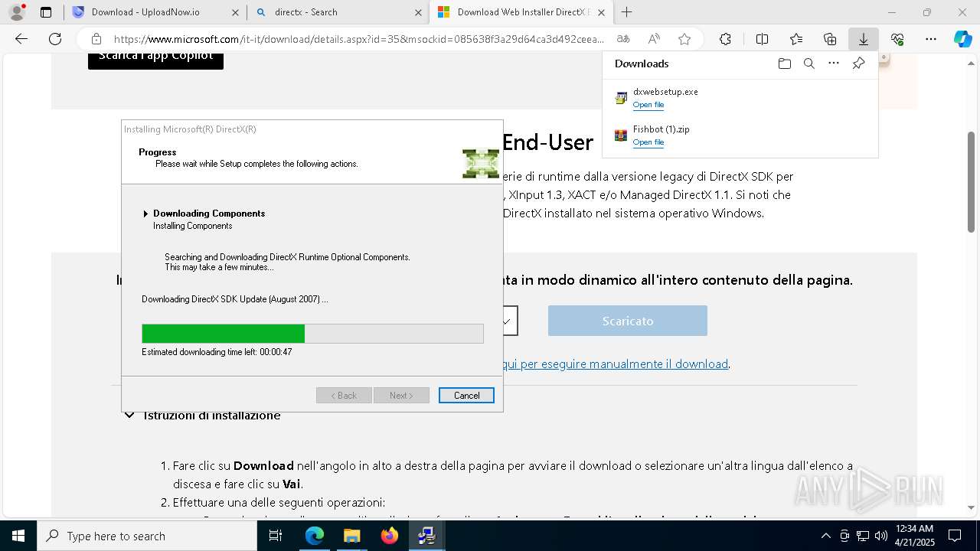Click the Estimated downloading time left text

pyautogui.click(x=217, y=352)
